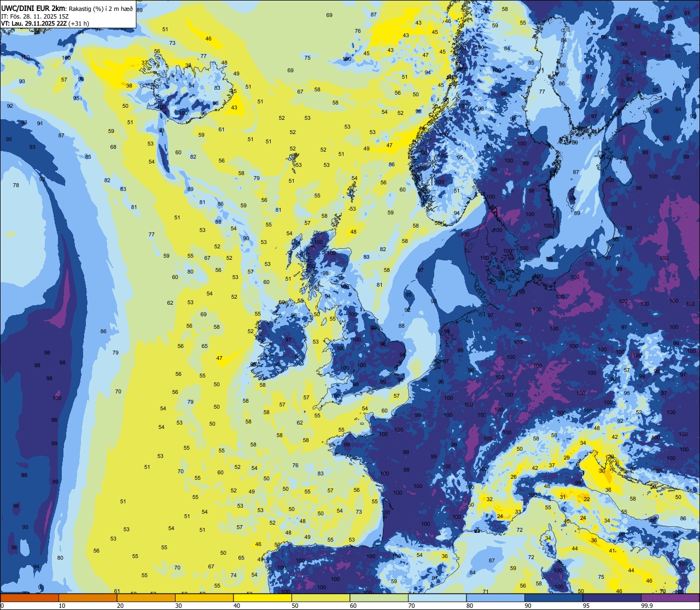Screen dimensions: 700x610
Task: Click the light blue 70–80 legend swatch
Action: [x=437, y=598]
